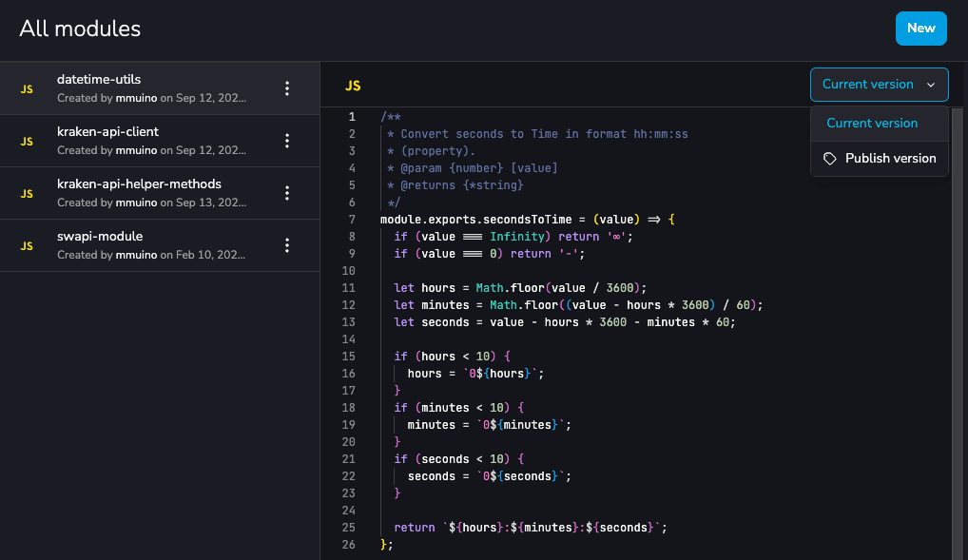Choose Current version from the dropdown list
Screen dimensions: 968x560
click(880, 124)
